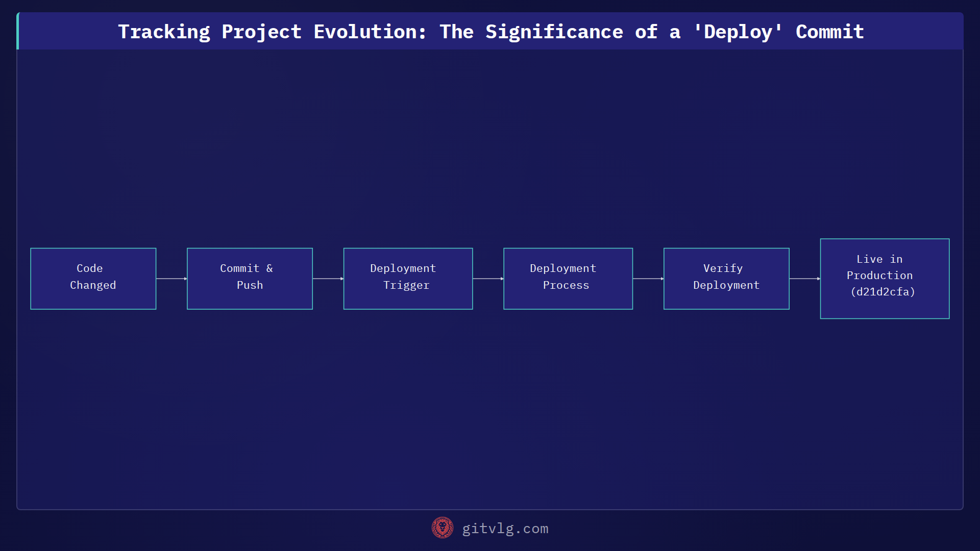Image resolution: width=980 pixels, height=551 pixels.
Task: Click the title Tracking Project Evolution heading
Action: coord(491,32)
